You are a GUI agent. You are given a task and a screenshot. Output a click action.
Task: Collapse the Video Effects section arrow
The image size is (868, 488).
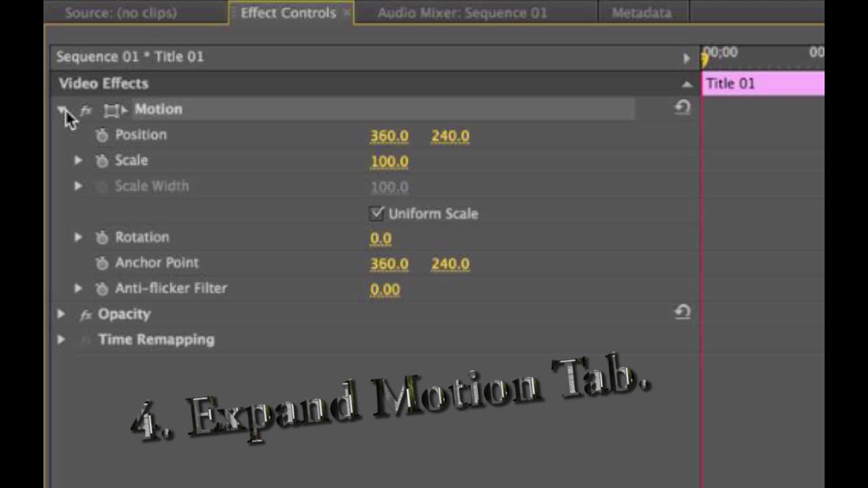click(687, 84)
